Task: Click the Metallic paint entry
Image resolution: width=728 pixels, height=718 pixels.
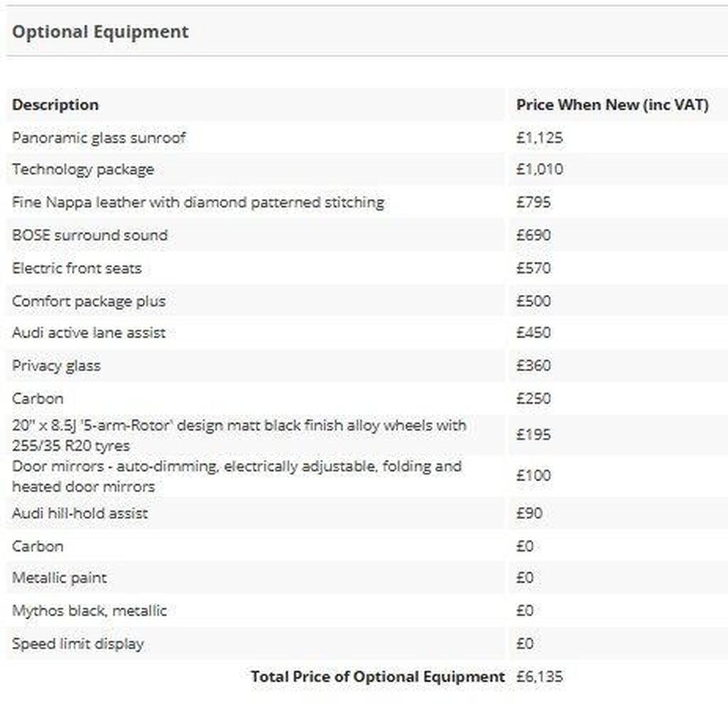Action: click(60, 578)
